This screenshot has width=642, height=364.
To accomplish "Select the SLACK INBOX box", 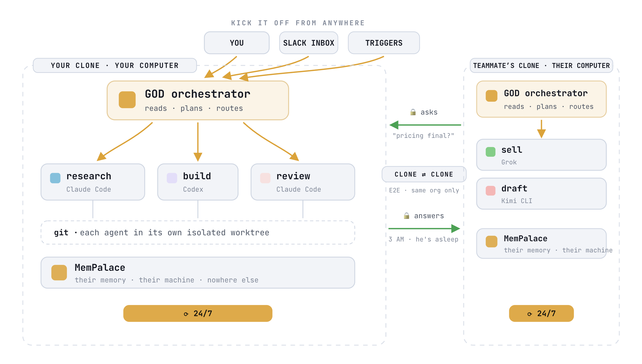I will pos(308,43).
